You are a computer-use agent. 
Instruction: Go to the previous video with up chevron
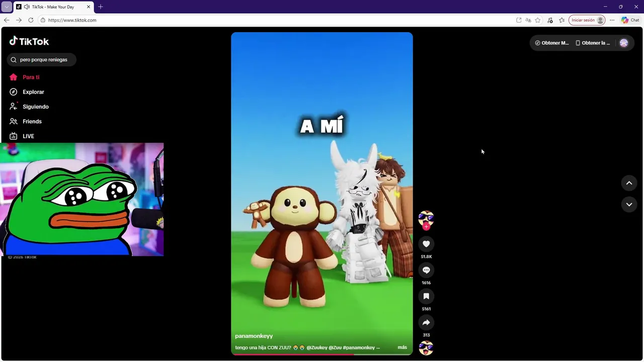[x=629, y=183]
